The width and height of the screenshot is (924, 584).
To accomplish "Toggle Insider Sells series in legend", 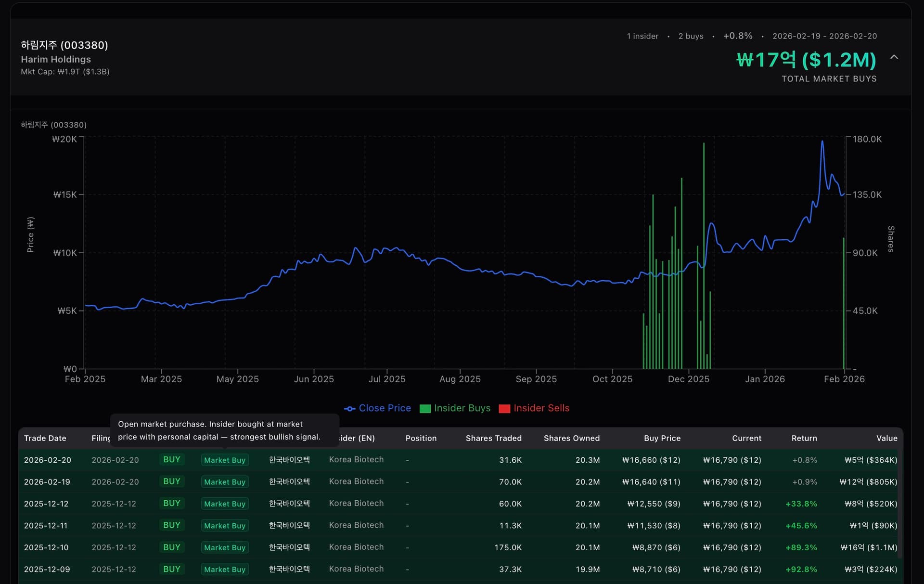I will [x=541, y=408].
